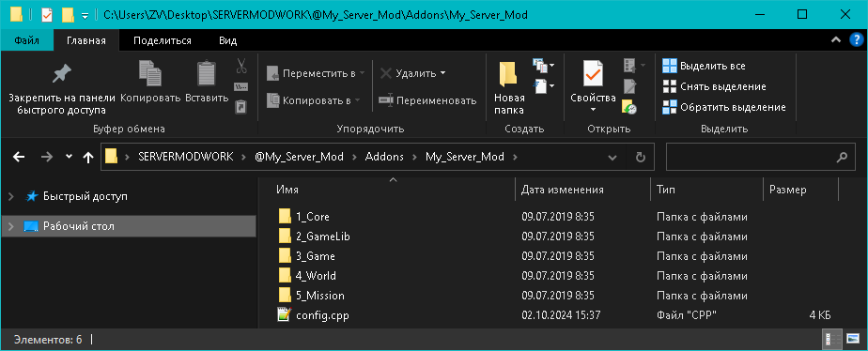The width and height of the screenshot is (868, 351).
Task: Click @My_Server_Mod in address breadcrumb
Action: pyautogui.click(x=300, y=157)
